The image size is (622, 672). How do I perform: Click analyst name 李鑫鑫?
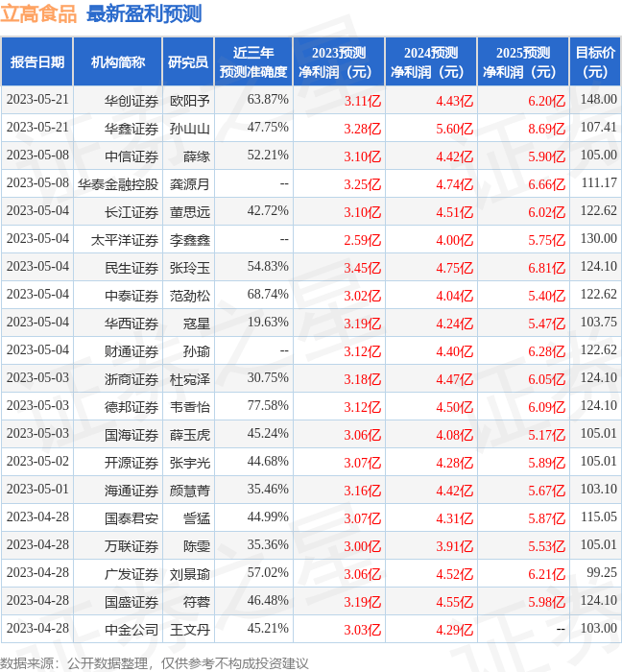190,240
